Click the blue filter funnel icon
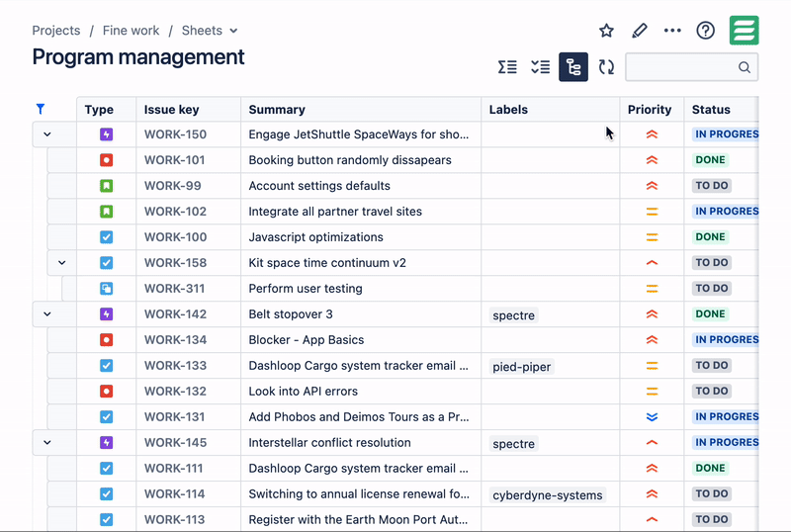This screenshot has width=791, height=532. tap(41, 109)
